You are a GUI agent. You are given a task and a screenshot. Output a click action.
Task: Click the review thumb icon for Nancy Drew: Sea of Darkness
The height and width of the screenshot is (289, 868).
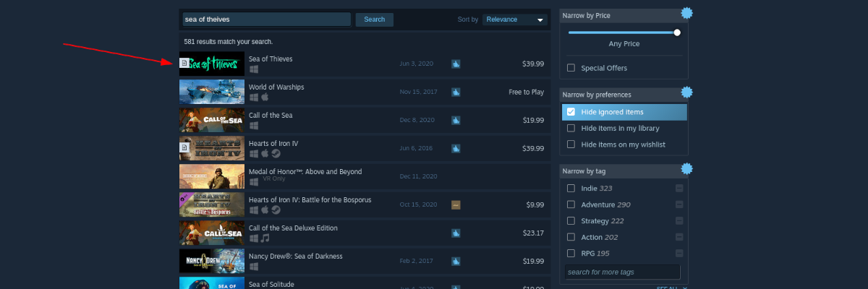[456, 261]
